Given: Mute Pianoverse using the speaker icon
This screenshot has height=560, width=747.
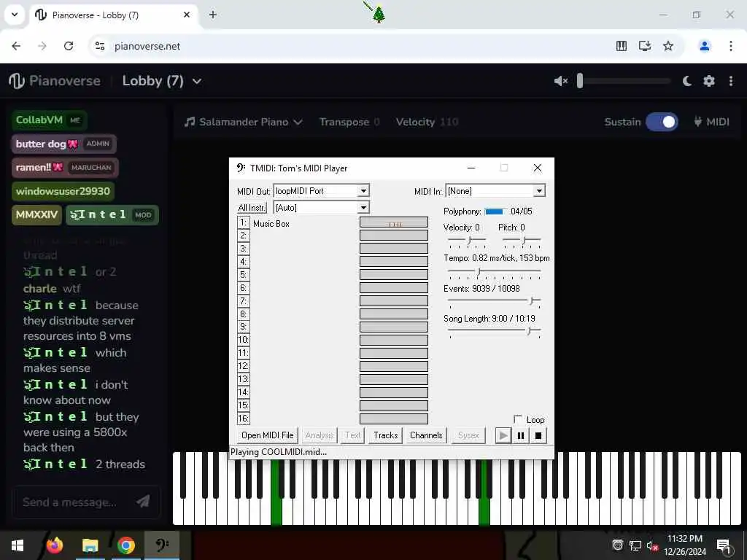Looking at the screenshot, I should tap(561, 81).
